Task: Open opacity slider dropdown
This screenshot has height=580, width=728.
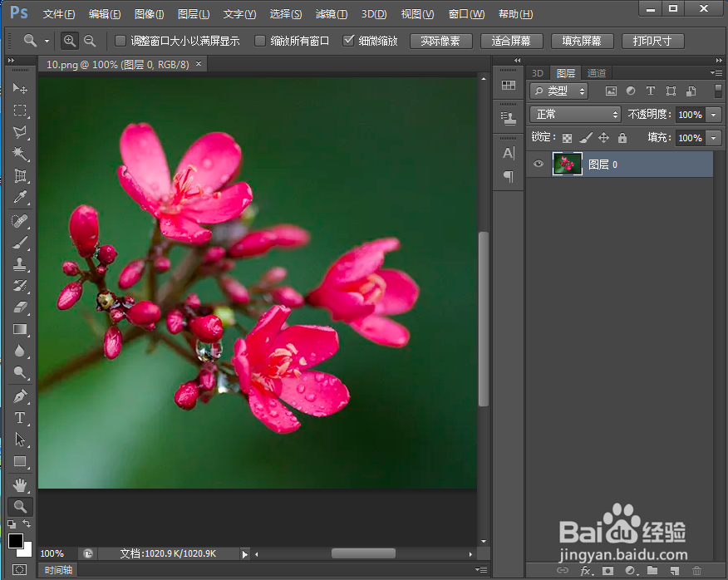Action: point(714,114)
